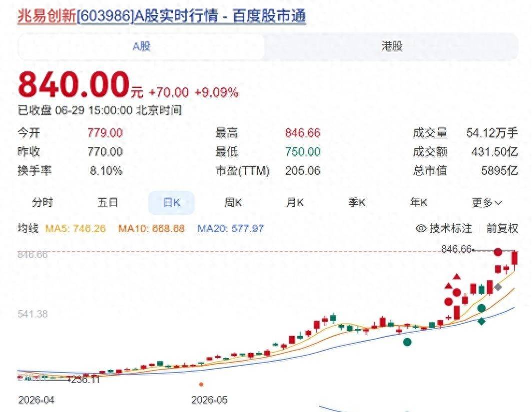Image resolution: width=532 pixels, height=412 pixels.
Task: Click the green diamond marker on the chart
Action: 482,321
